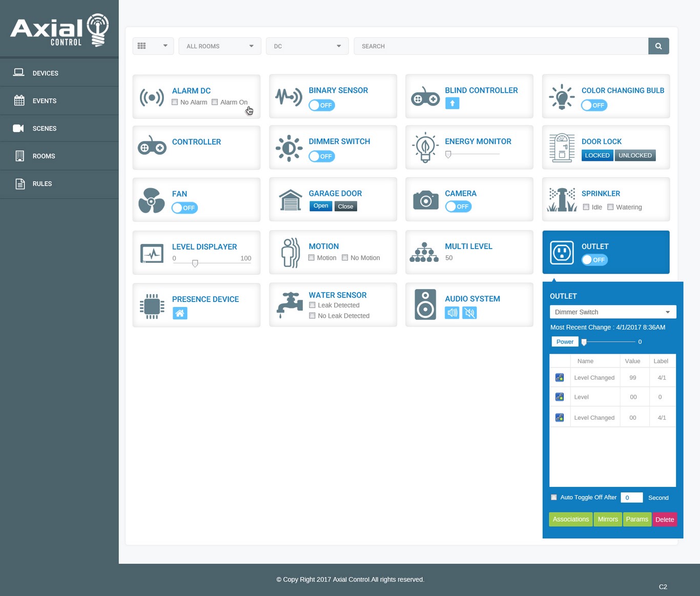Toggle the Dimmer Switch off switch
The image size is (700, 596).
coord(321,156)
